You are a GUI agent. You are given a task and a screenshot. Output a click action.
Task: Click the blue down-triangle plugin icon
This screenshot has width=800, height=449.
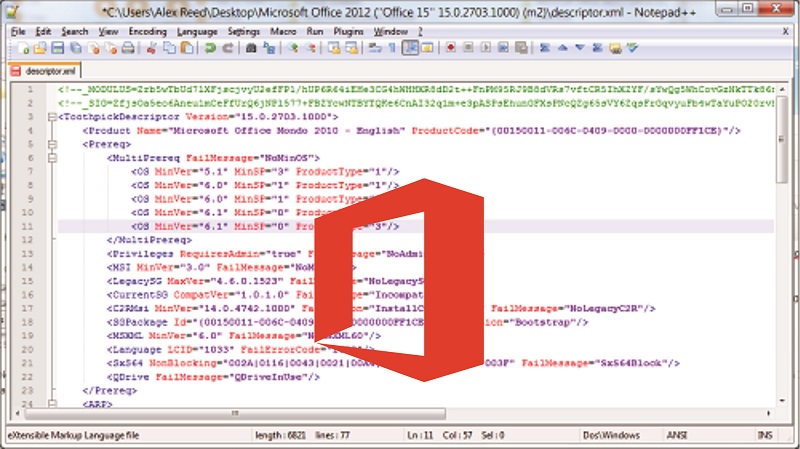[580, 48]
